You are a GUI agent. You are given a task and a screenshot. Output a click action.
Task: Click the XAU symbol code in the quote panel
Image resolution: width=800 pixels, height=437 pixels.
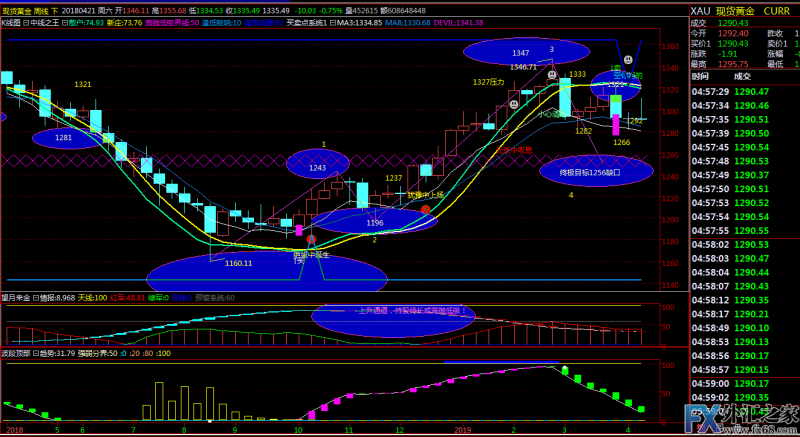[x=703, y=11]
